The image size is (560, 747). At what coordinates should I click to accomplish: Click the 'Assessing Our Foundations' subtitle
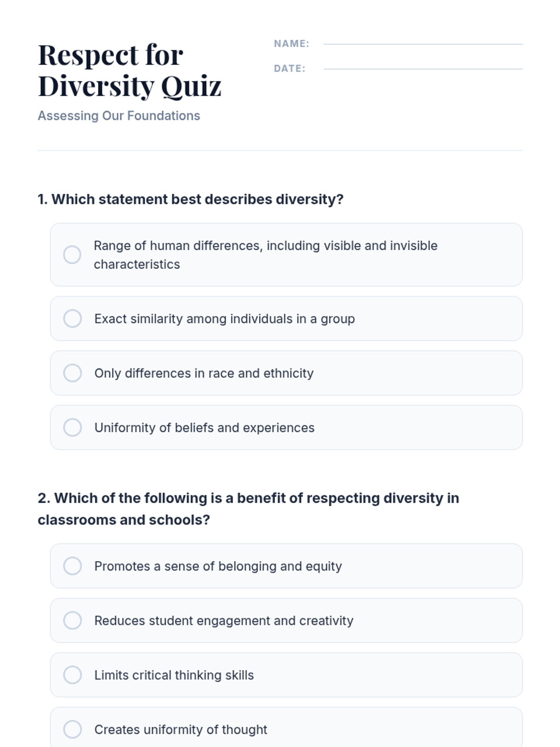119,116
